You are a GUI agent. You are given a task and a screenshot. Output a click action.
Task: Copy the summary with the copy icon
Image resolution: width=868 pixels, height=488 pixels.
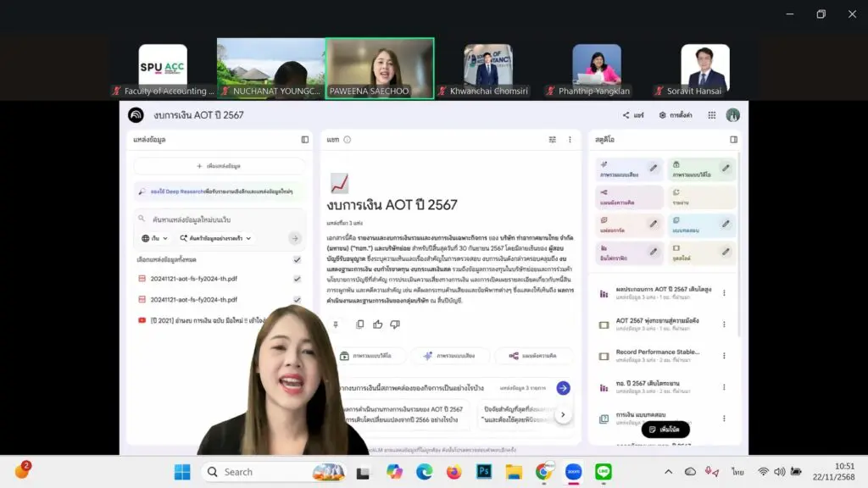point(360,324)
